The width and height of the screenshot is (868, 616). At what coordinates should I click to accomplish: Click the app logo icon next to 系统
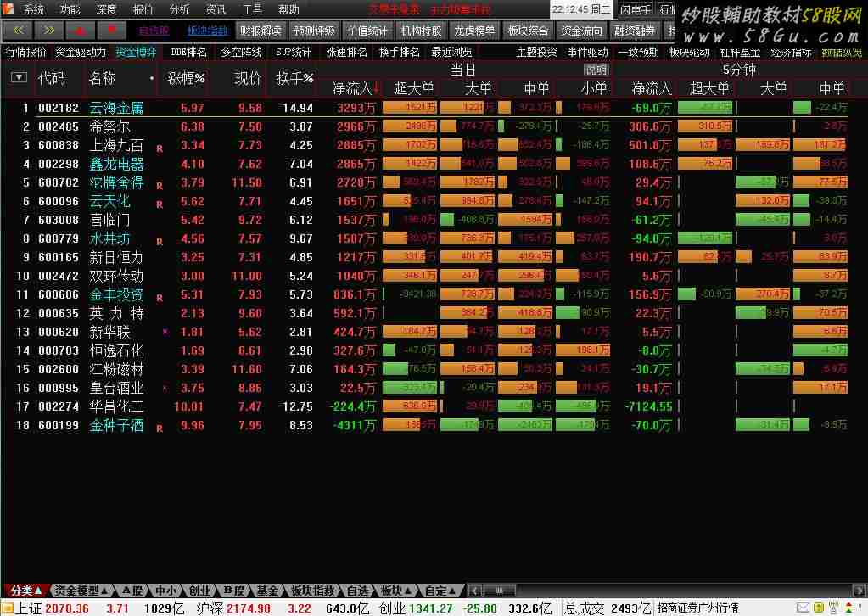pyautogui.click(x=8, y=8)
